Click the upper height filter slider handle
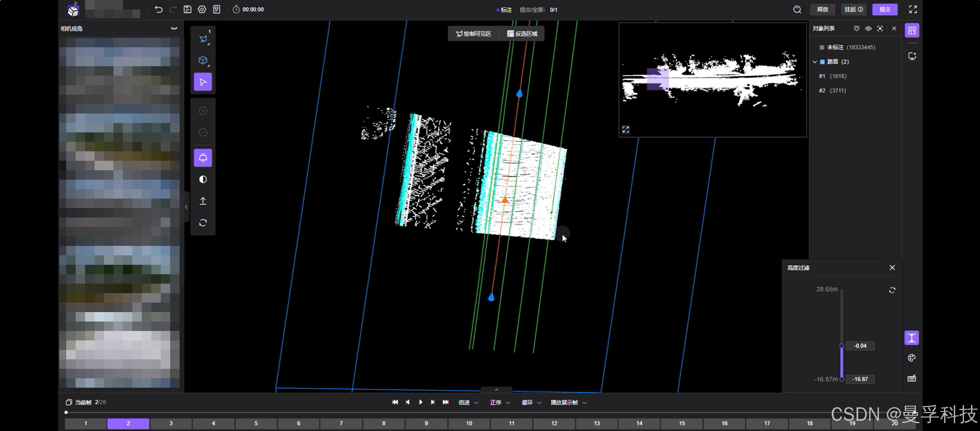Screen dimensions: 980x431 841,346
